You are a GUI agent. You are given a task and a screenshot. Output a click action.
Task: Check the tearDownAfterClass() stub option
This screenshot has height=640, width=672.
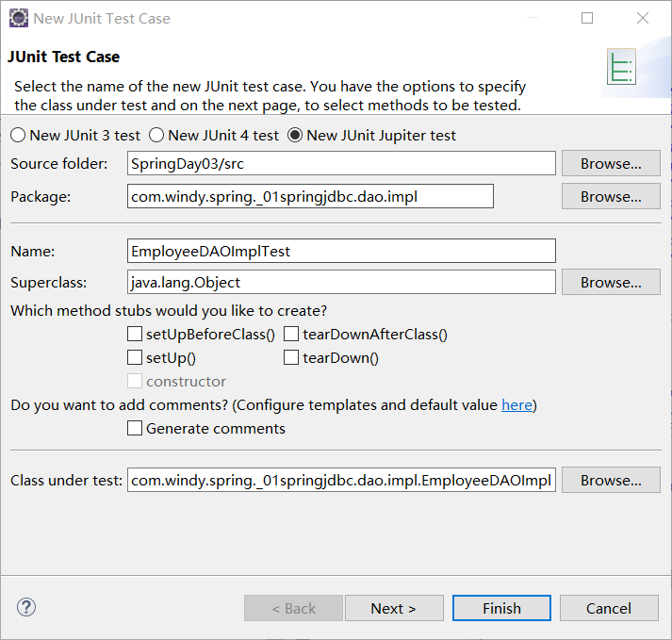291,334
